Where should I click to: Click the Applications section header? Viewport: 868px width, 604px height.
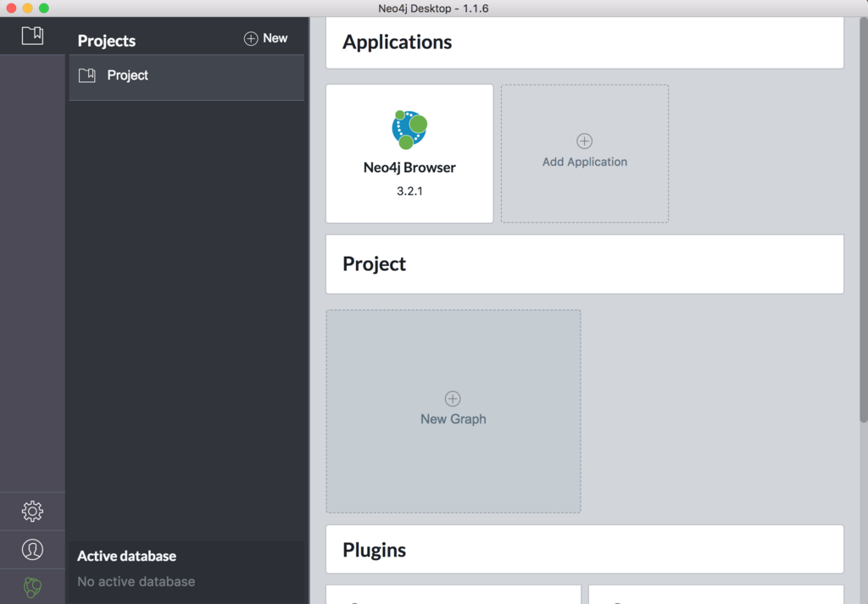585,42
